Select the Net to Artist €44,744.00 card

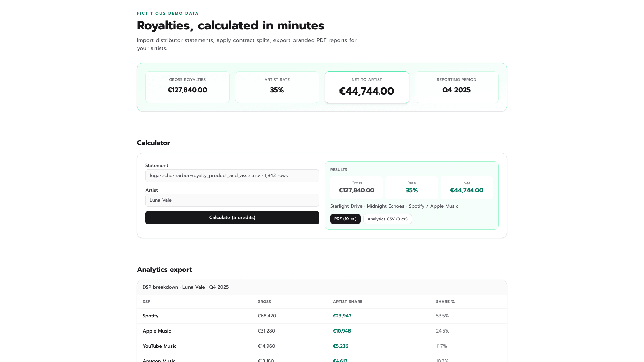(x=367, y=87)
